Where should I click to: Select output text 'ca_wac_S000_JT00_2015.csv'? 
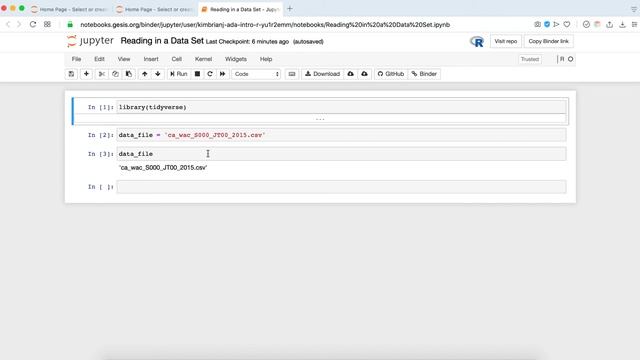pos(163,168)
